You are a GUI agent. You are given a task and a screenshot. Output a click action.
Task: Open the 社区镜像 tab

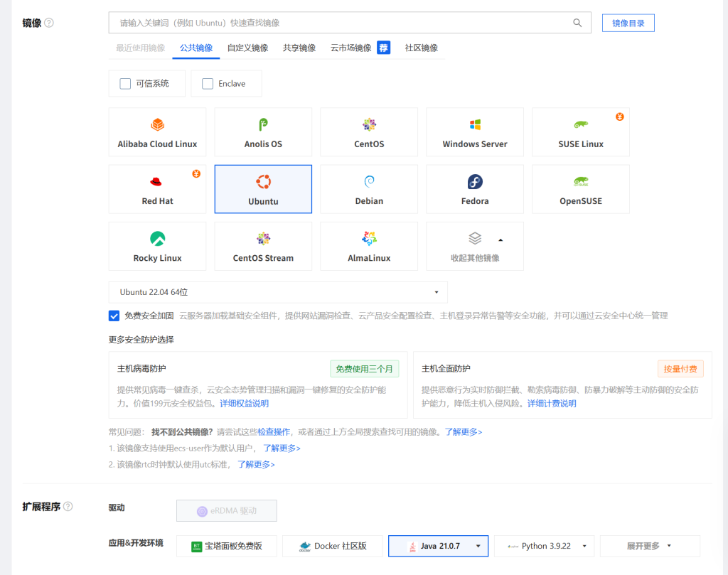pos(421,48)
